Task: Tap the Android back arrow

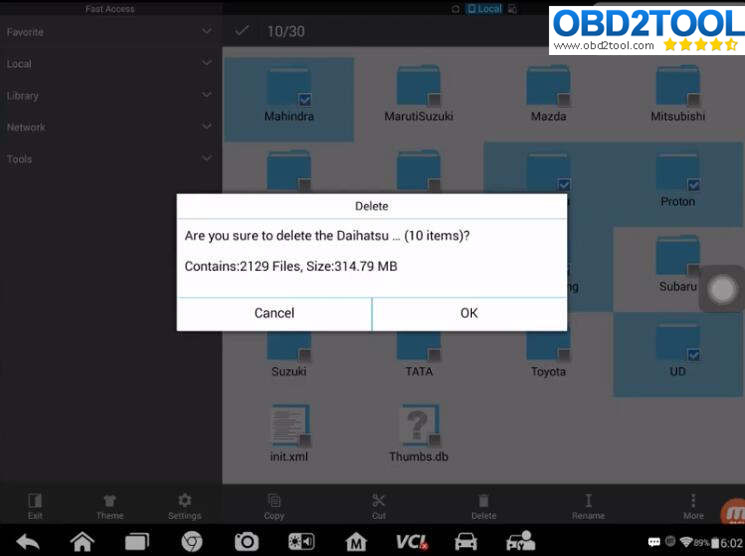Action: pyautogui.click(x=28, y=542)
